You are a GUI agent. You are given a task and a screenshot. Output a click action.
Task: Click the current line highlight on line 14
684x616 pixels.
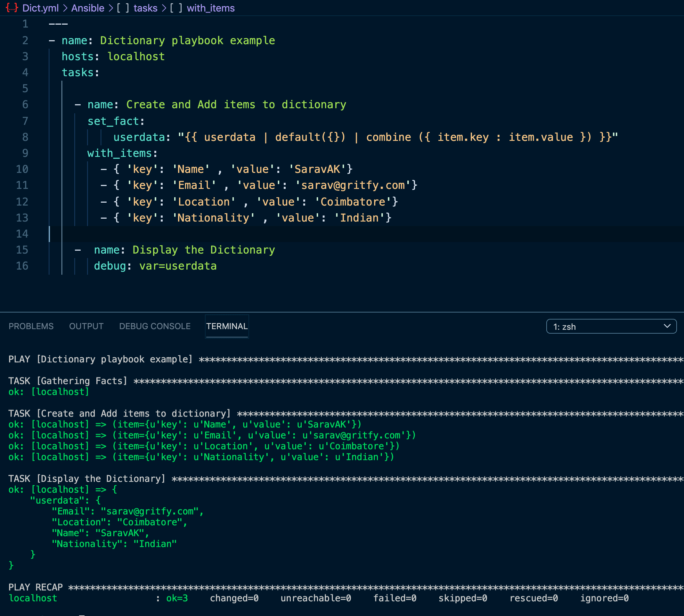(x=305, y=233)
